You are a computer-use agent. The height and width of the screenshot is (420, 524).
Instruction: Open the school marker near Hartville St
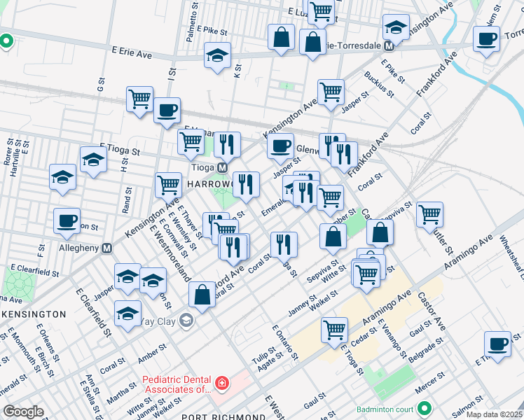point(63,178)
